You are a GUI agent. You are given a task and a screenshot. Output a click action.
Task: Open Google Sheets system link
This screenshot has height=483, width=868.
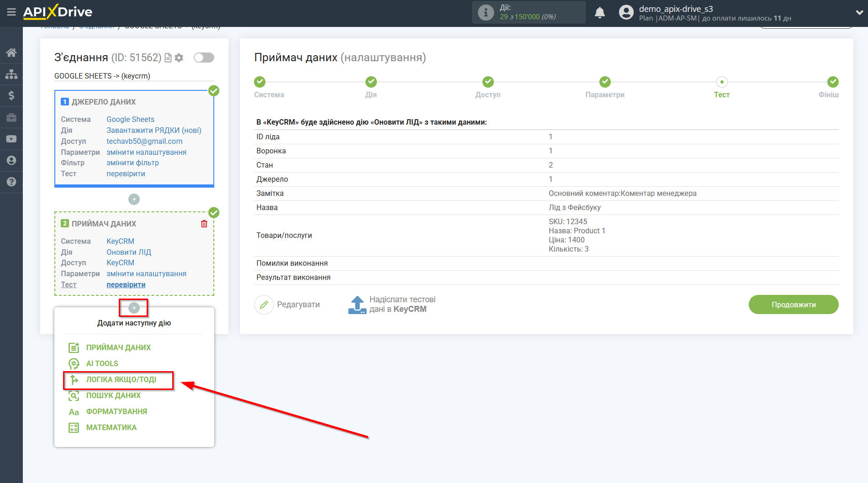tap(130, 119)
